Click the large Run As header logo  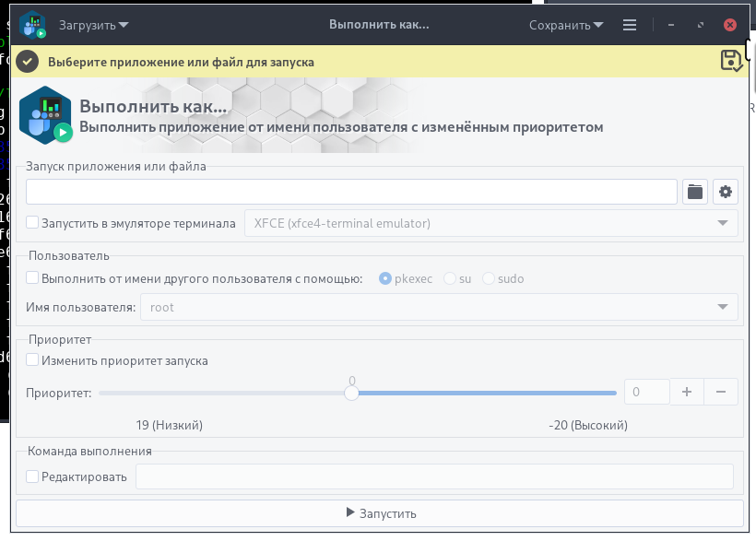coord(46,115)
